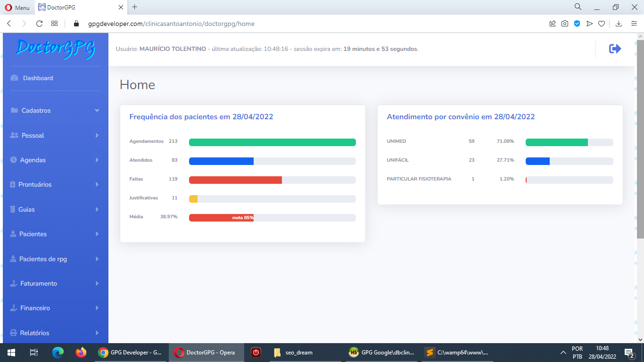Click the Prontuários clipboard icon

[13, 185]
